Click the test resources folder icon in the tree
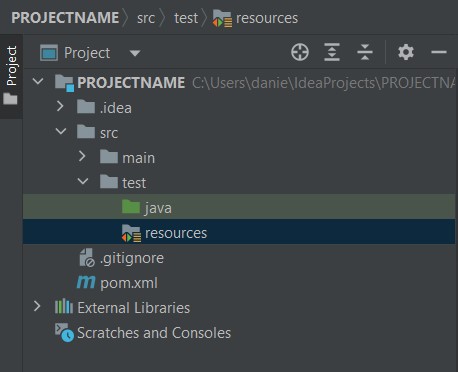The height and width of the screenshot is (372, 458). point(131,233)
